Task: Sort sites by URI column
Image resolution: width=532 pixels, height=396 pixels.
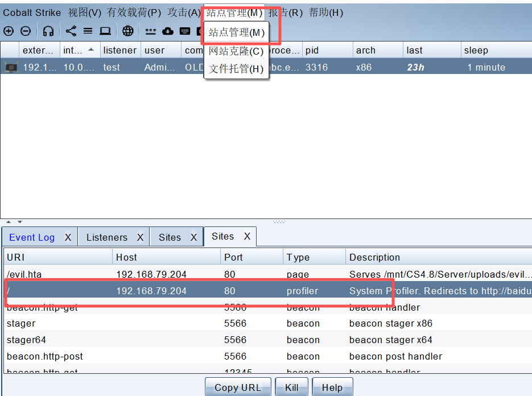Action: [x=58, y=257]
